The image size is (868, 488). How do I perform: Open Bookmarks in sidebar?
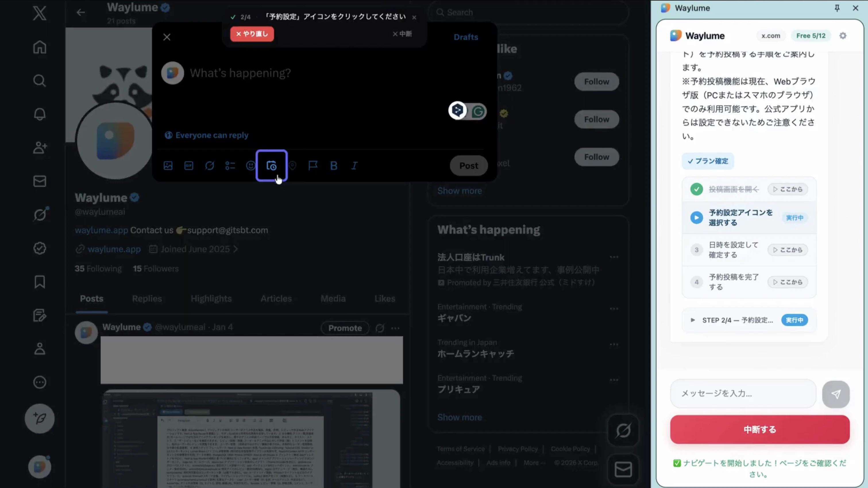click(x=39, y=282)
